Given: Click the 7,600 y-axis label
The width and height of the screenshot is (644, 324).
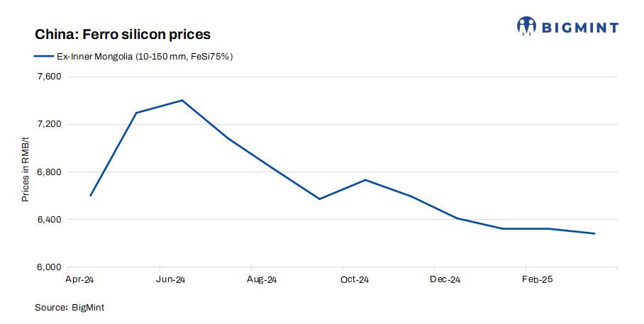Looking at the screenshot, I should click(49, 77).
